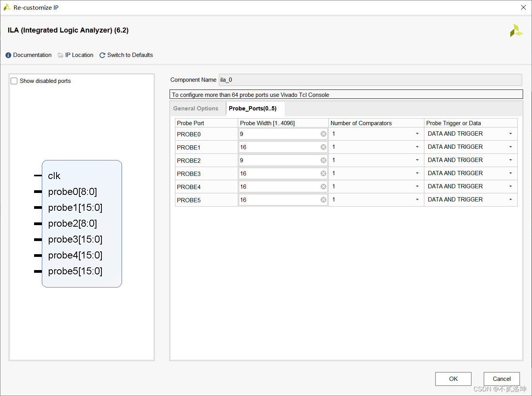Click the PROBE3 row label

(189, 174)
